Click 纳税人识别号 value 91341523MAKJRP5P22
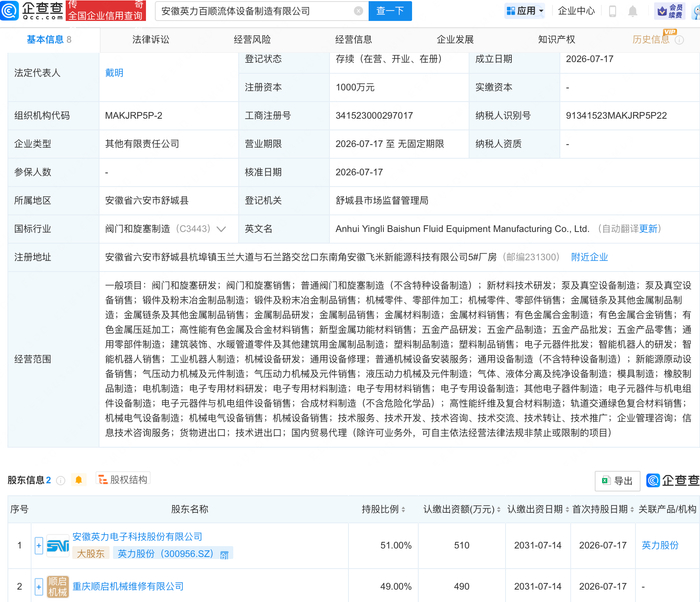 pyautogui.click(x=616, y=116)
